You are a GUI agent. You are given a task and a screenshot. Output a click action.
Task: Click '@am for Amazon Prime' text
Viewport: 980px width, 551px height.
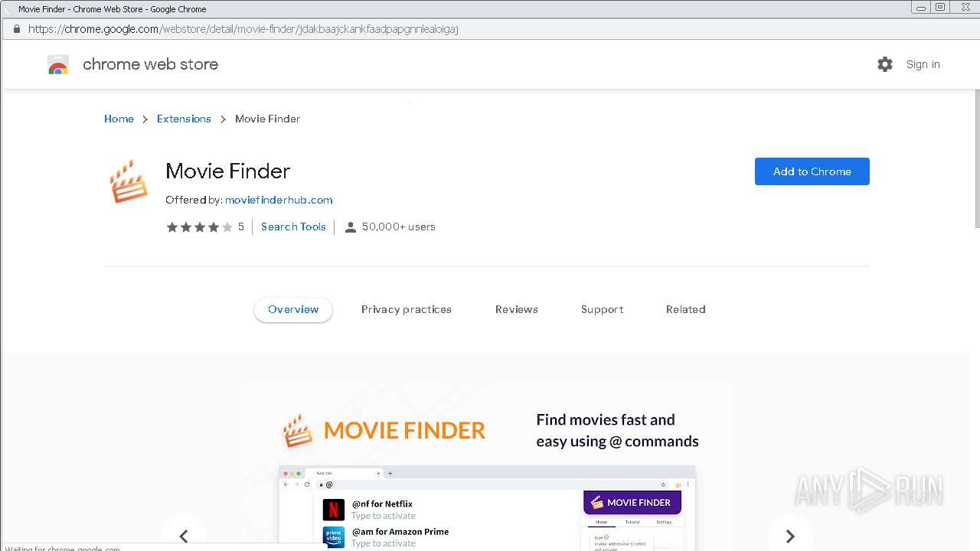click(x=400, y=531)
